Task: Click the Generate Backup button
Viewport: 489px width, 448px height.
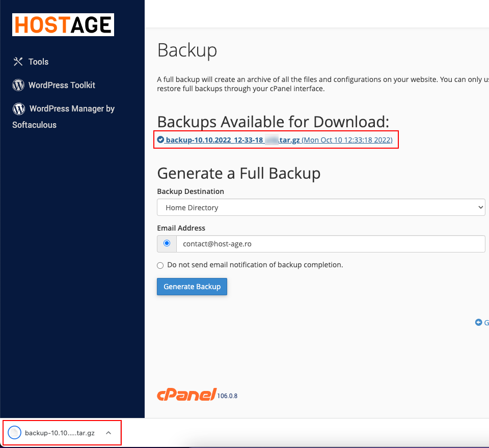Action: pos(192,287)
